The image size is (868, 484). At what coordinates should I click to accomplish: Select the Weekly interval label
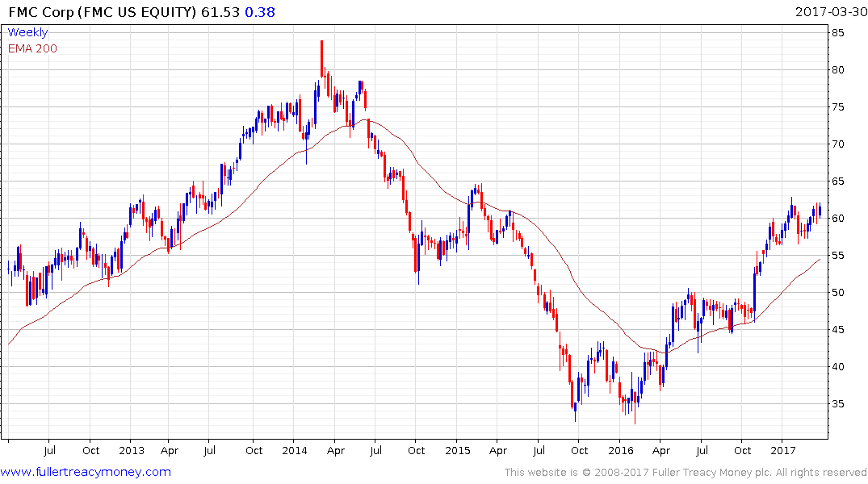pos(27,32)
